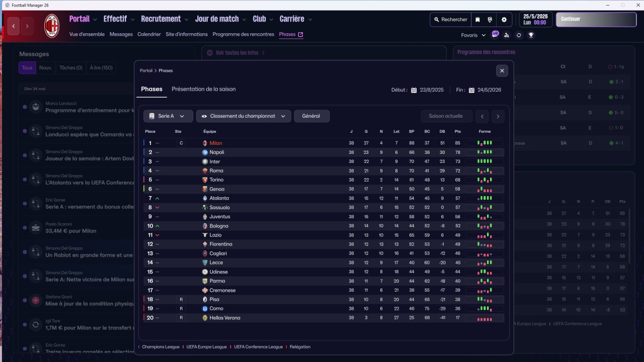Show the previous season with left chevron
The image size is (644, 362).
tap(482, 116)
